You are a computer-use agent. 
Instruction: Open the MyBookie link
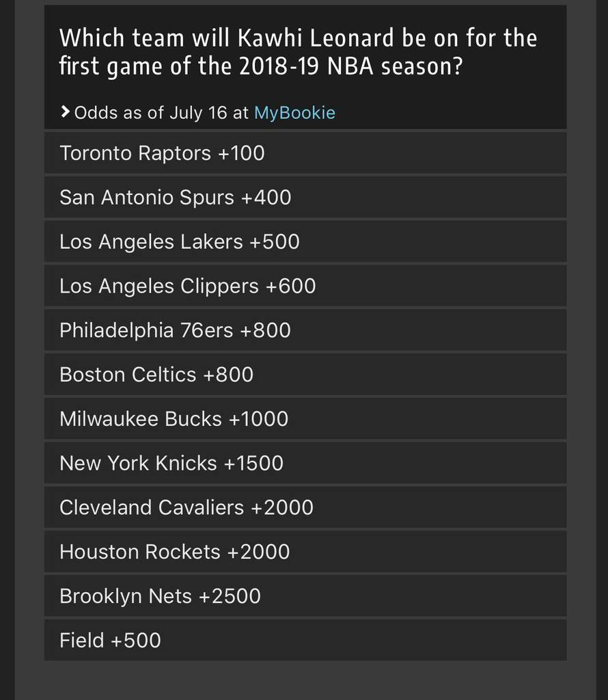click(294, 113)
